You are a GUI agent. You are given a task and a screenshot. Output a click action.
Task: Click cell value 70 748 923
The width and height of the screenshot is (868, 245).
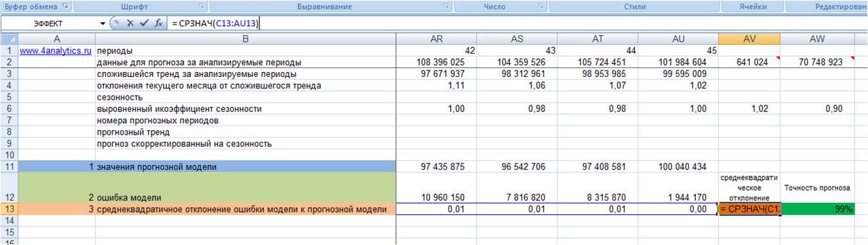coord(817,62)
